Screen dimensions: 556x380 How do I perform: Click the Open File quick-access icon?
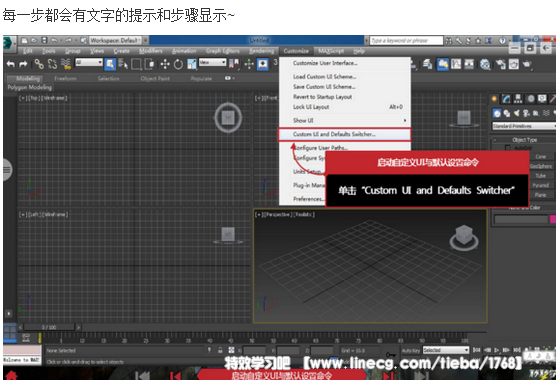(34, 40)
